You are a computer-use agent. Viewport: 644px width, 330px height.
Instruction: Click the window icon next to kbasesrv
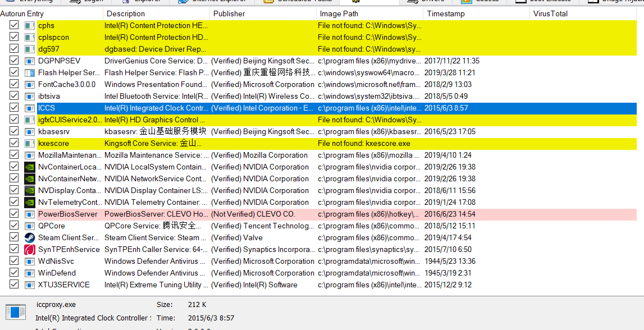click(30, 132)
